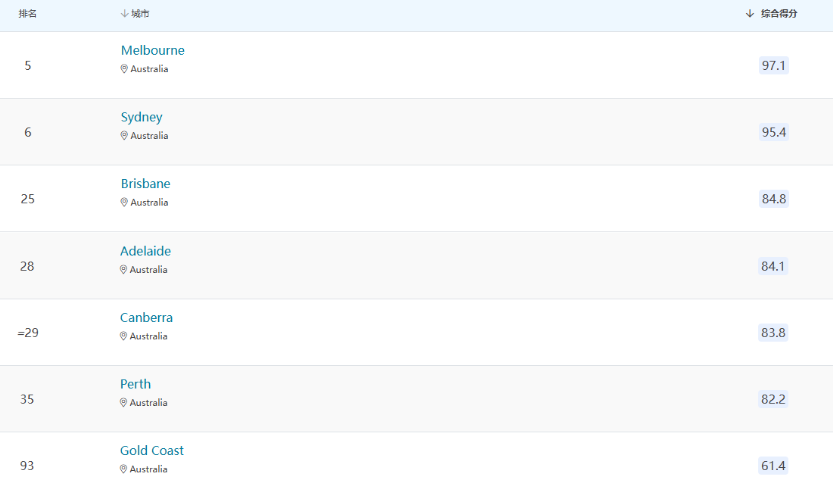This screenshot has width=833, height=495.
Task: Open the Adelaide city link
Action: click(x=146, y=251)
